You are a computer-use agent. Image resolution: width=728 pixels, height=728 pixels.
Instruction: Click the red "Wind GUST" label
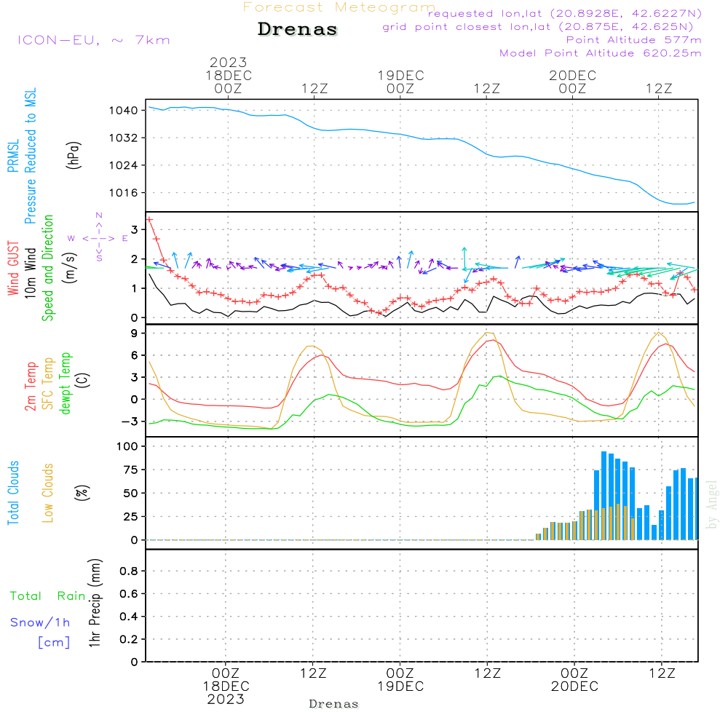pyautogui.click(x=13, y=268)
